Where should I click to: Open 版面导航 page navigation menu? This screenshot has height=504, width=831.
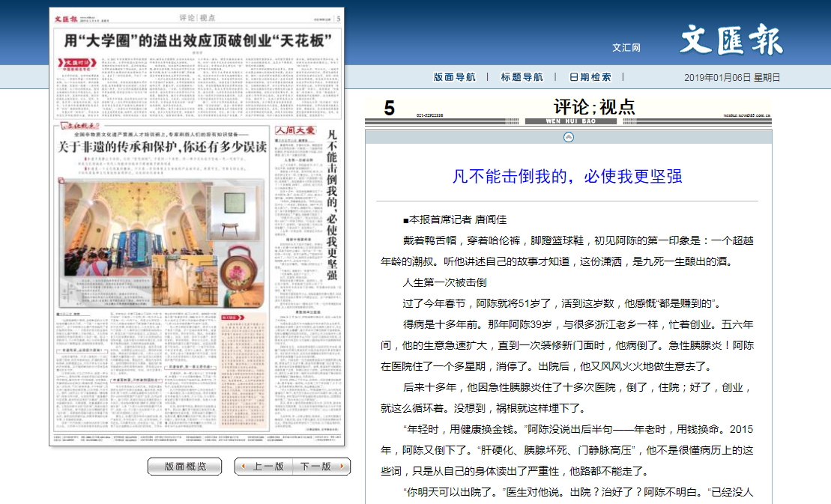tap(454, 77)
